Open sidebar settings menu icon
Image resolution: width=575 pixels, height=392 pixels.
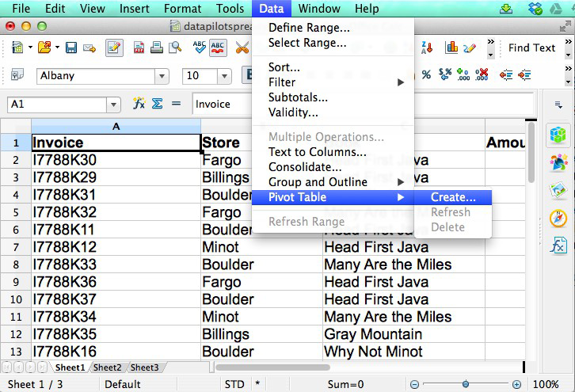558,105
